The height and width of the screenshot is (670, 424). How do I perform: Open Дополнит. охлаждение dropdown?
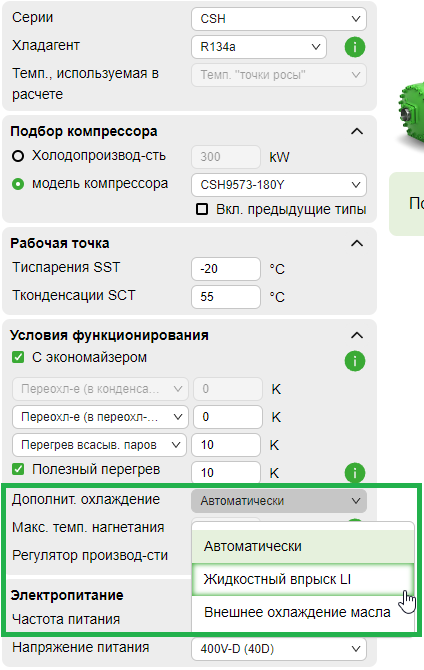point(279,501)
